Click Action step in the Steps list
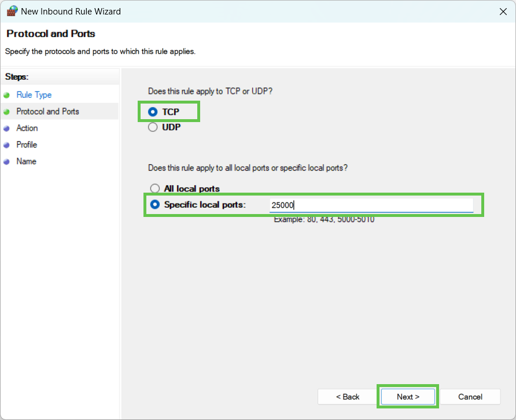The image size is (516, 420). (x=27, y=128)
